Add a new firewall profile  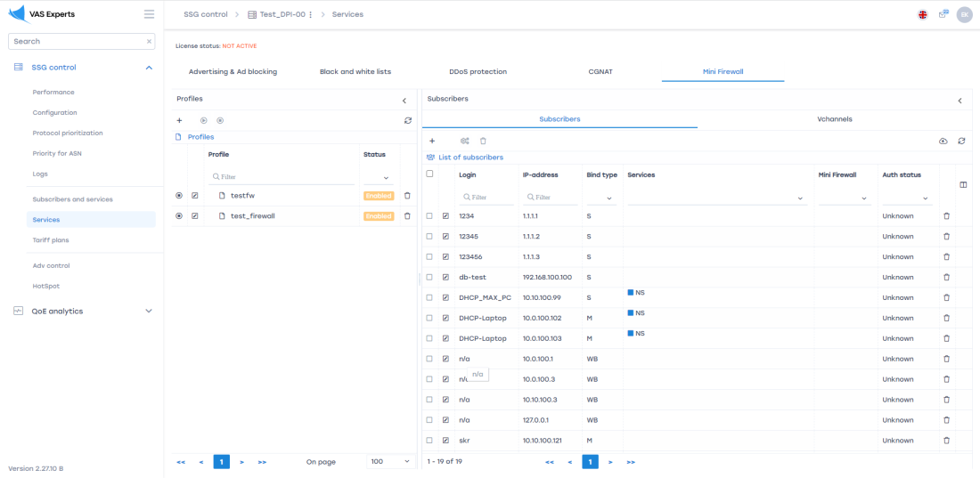click(x=179, y=120)
